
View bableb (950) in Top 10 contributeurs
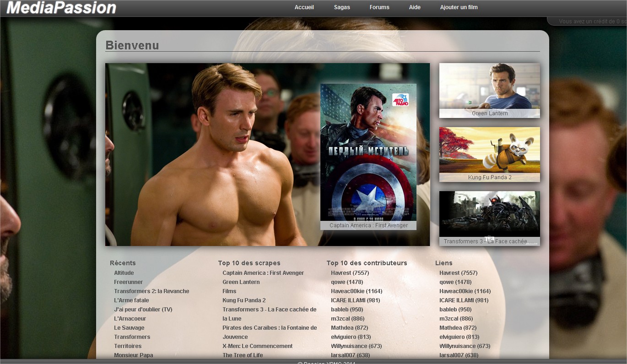[x=347, y=310]
